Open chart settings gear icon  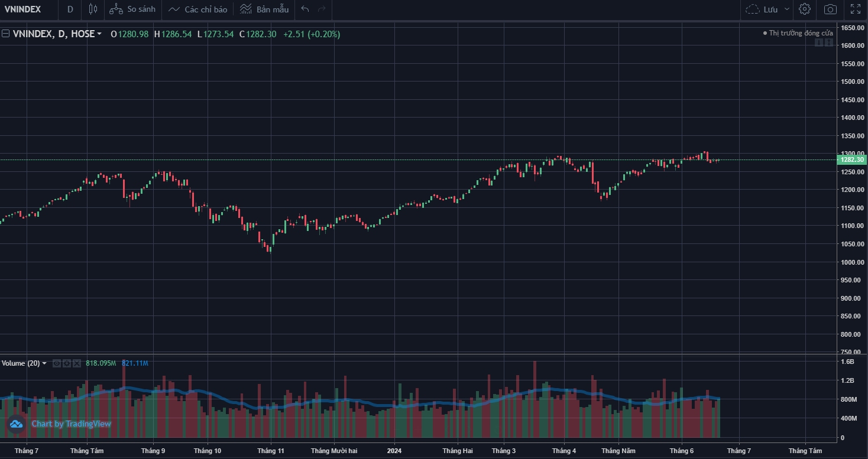[804, 9]
